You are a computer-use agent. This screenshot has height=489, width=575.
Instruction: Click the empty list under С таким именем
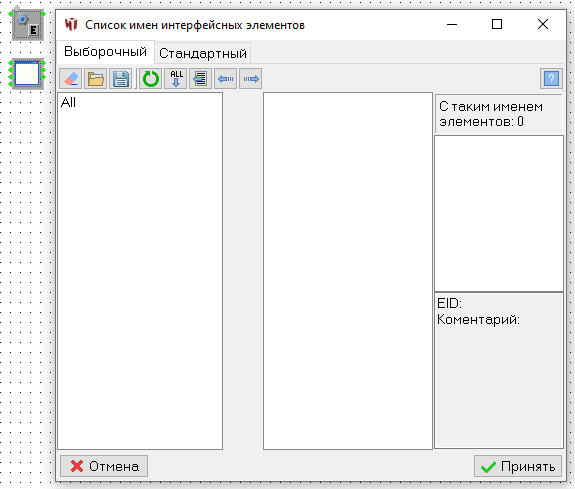point(499,214)
